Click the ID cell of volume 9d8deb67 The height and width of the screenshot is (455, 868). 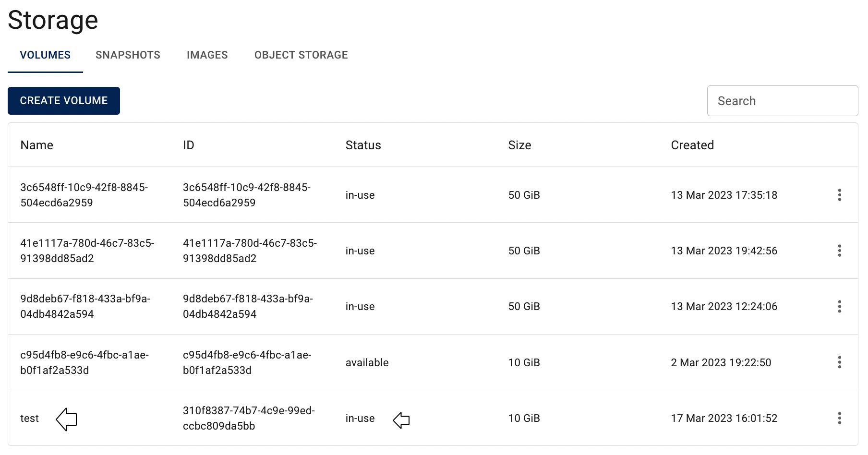coord(248,306)
